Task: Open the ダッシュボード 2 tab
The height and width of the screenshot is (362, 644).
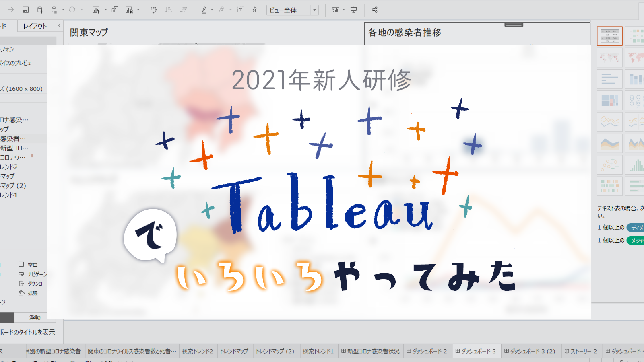Action: point(427,351)
